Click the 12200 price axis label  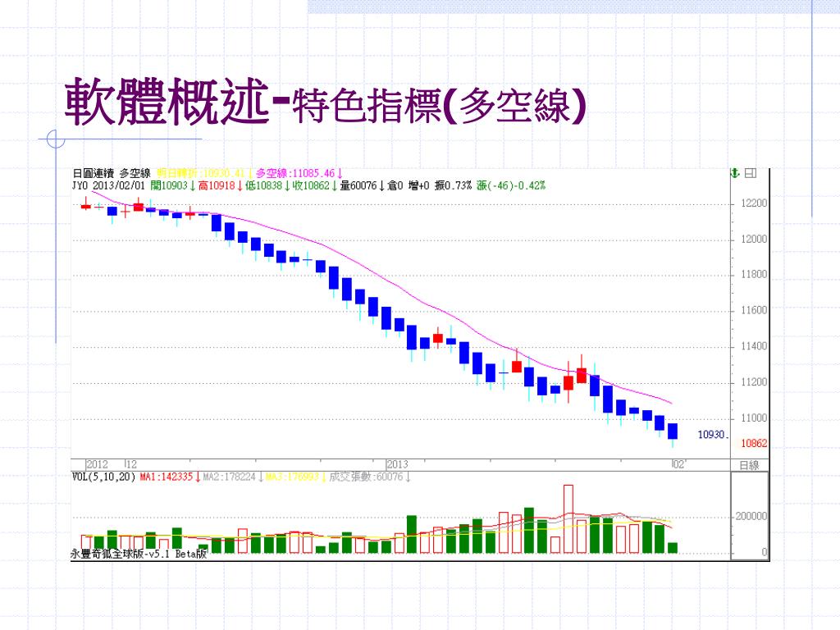(x=754, y=203)
